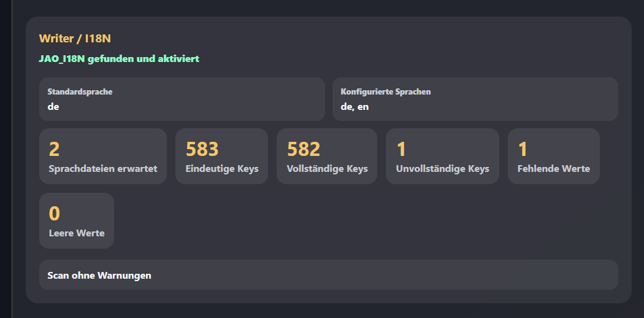The image size is (644, 318).
Task: Open the Unvollständige Keys tile
Action: pyautogui.click(x=442, y=156)
